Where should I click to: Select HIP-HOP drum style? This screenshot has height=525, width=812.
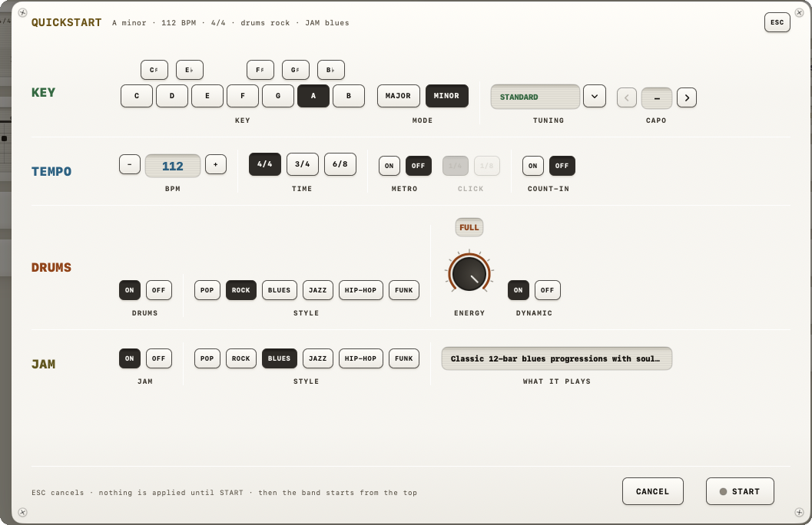pyautogui.click(x=360, y=290)
